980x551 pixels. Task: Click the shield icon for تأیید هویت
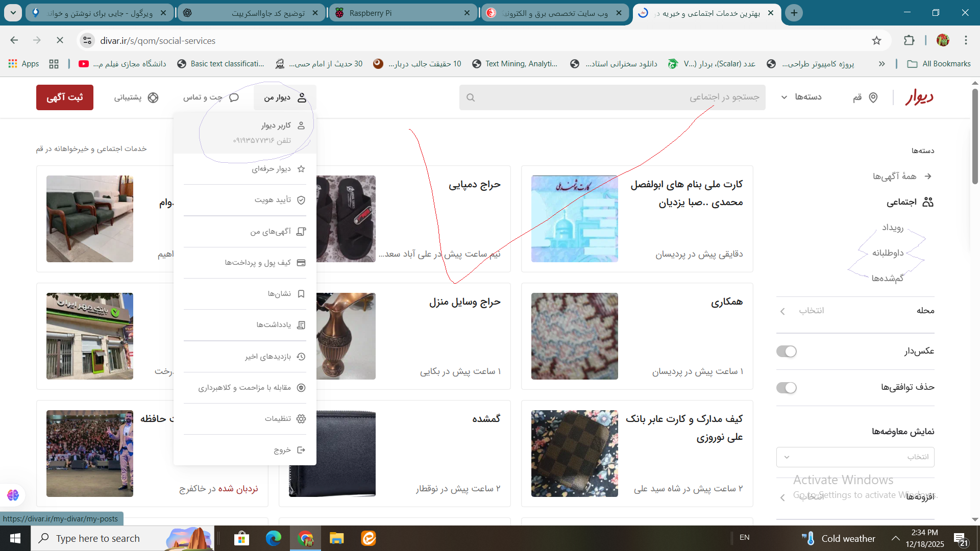(x=301, y=200)
